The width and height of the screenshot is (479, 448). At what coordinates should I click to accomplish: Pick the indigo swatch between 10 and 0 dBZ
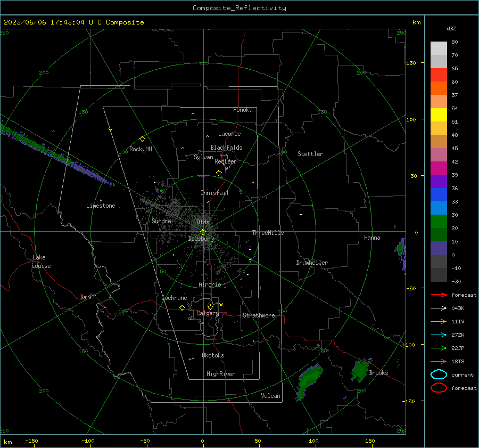click(439, 248)
